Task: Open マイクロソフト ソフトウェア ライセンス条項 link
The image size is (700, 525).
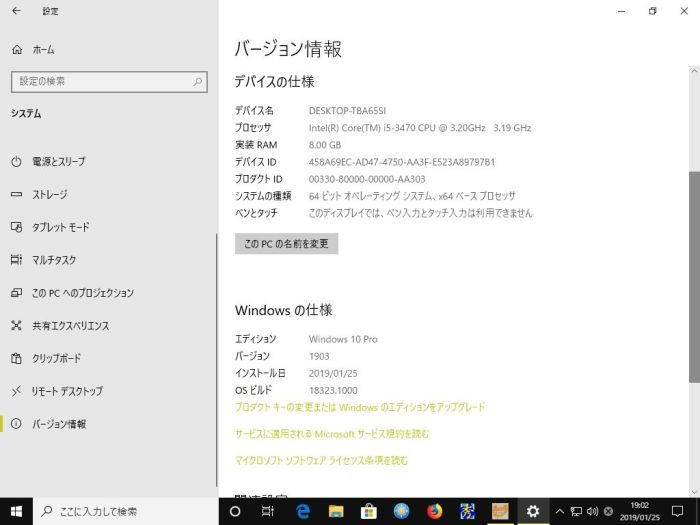Action: 321,461
